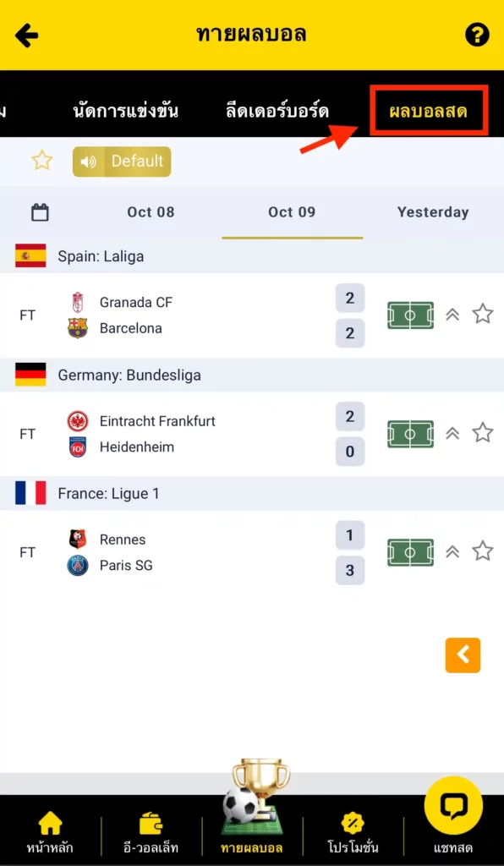This screenshot has height=866, width=504.
Task: Tap the back arrow in header
Action: [26, 36]
